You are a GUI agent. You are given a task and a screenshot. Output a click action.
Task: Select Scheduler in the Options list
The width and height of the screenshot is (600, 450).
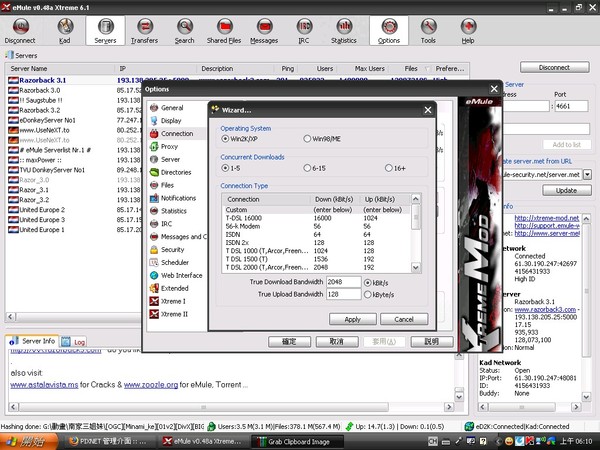click(x=174, y=262)
